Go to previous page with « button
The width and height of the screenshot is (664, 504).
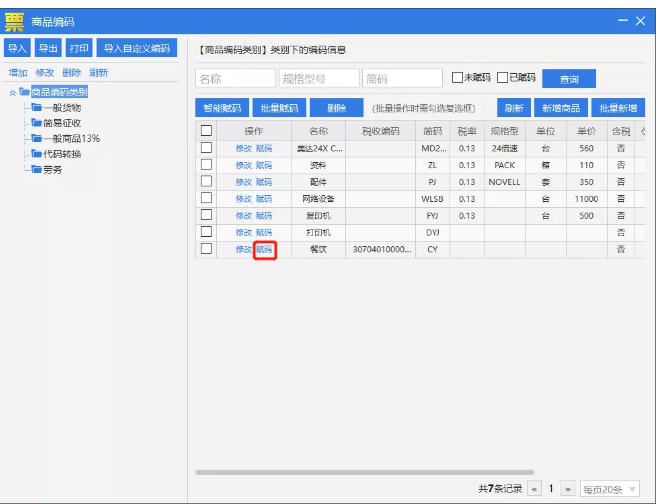coord(534,489)
